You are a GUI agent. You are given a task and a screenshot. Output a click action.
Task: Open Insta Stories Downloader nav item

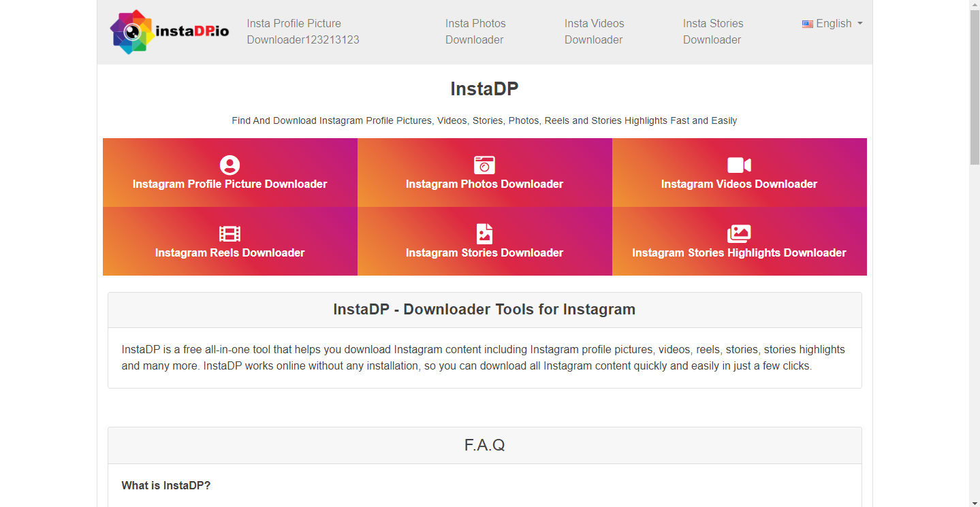(x=713, y=31)
